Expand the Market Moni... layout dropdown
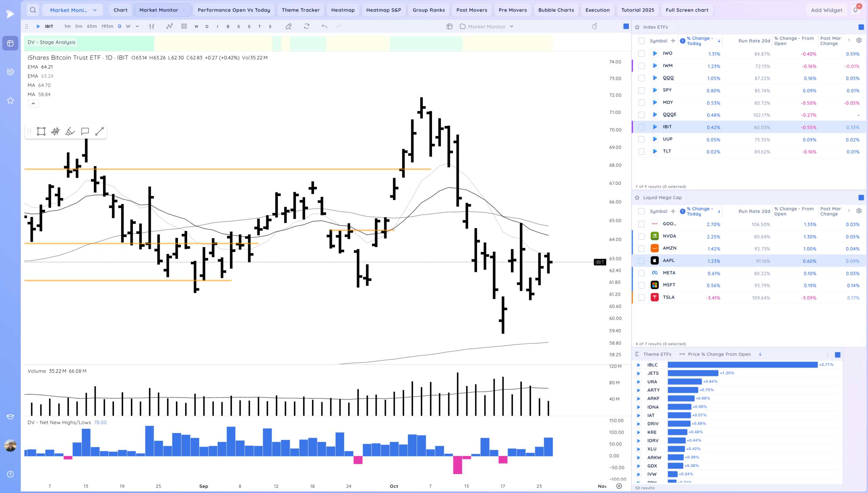Image resolution: width=868 pixels, height=493 pixels. click(95, 10)
